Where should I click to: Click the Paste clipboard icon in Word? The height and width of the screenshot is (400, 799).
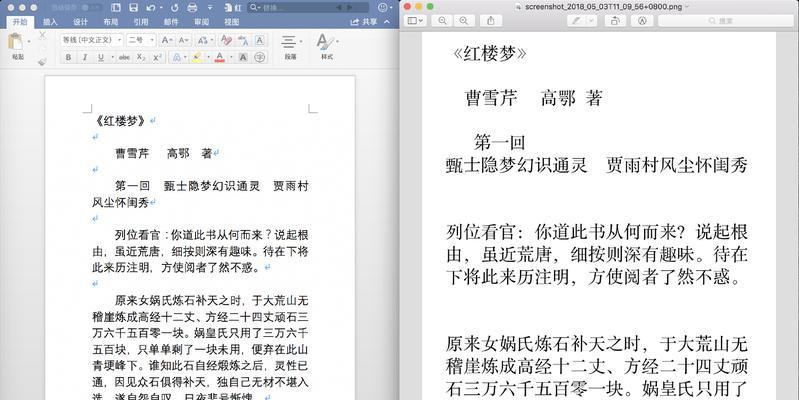[x=15, y=42]
